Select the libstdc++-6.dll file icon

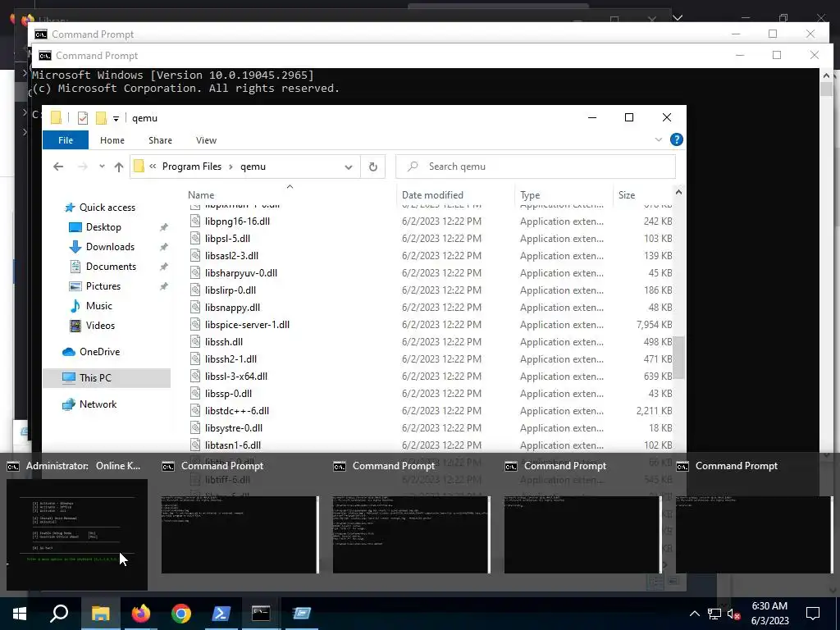195,411
